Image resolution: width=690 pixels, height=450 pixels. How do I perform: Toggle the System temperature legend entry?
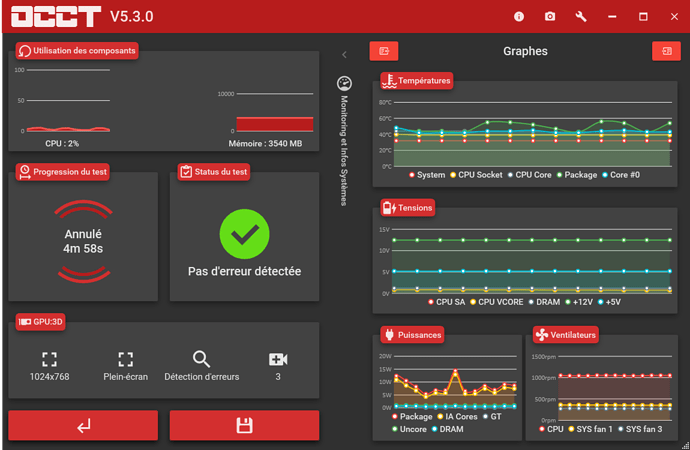click(x=427, y=175)
